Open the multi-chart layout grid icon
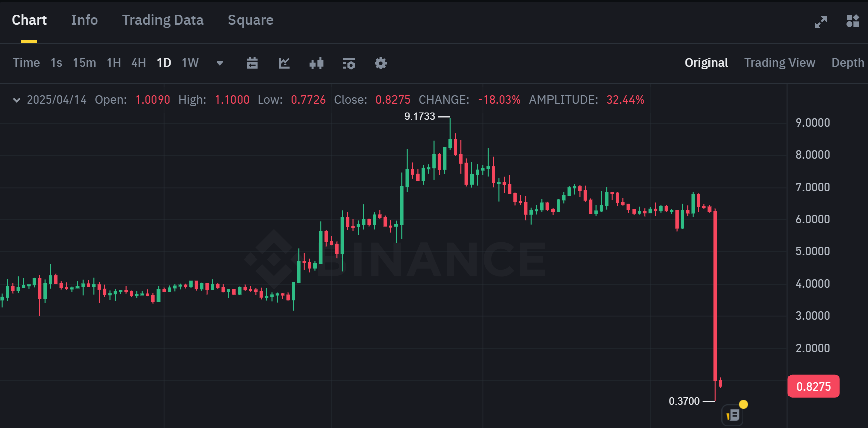This screenshot has width=868, height=428. [x=852, y=21]
